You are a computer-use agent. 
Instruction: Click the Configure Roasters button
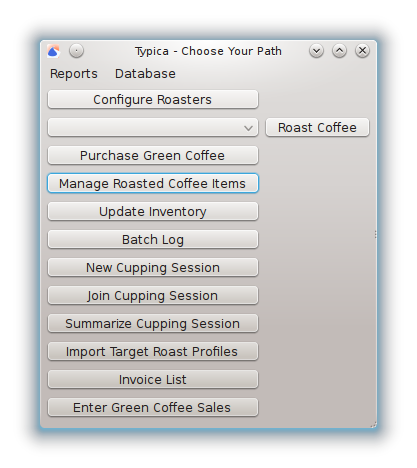tap(153, 99)
